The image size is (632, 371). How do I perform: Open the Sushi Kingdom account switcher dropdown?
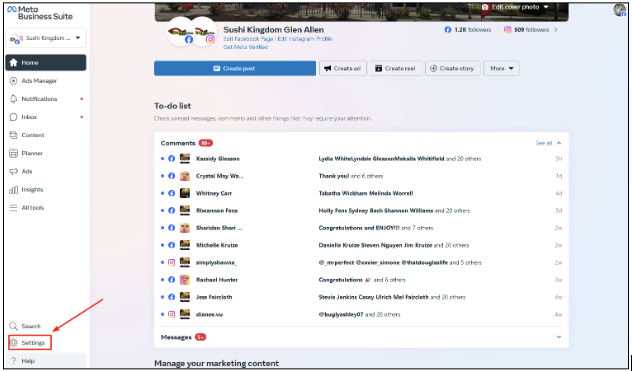coord(46,38)
